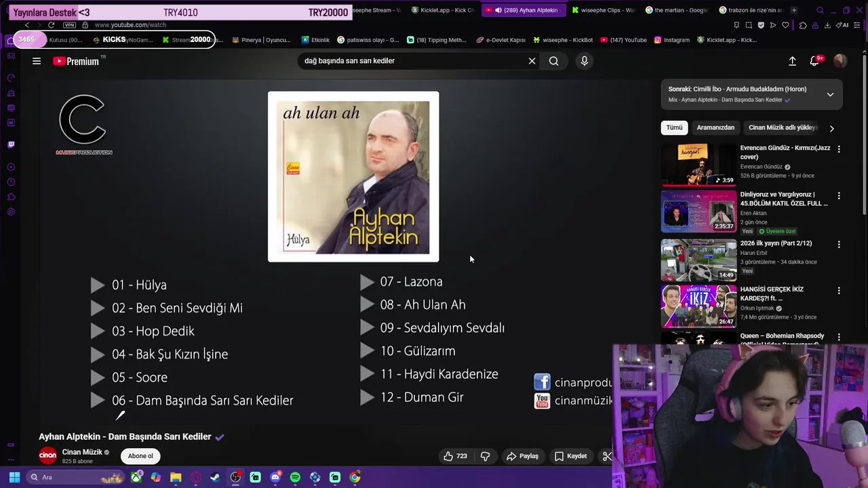The height and width of the screenshot is (488, 868).
Task: Open options for 2026 ilk yayın video
Action: tap(839, 245)
